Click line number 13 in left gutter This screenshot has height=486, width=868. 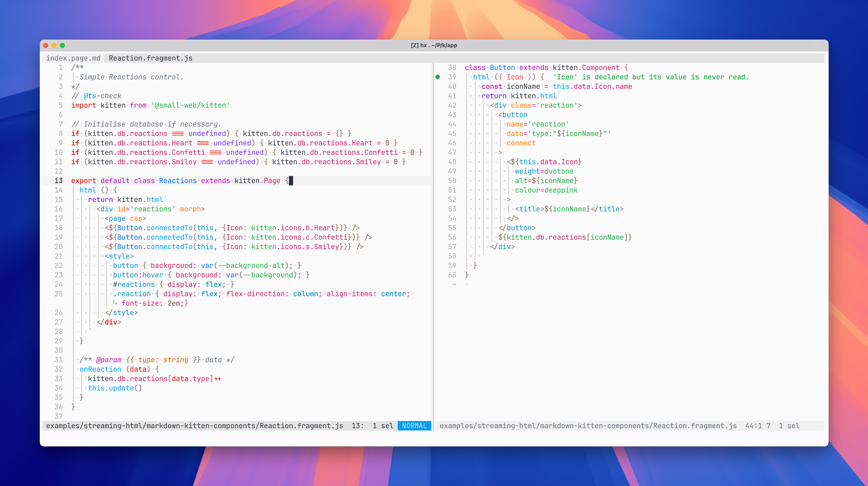pos(58,181)
